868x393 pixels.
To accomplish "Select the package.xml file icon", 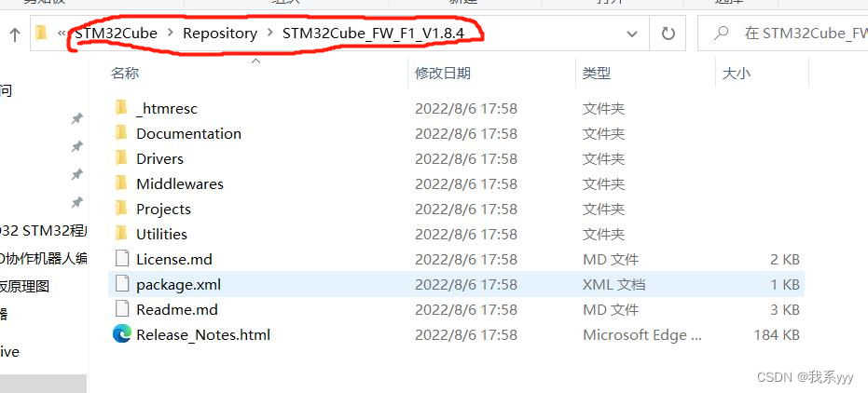I will point(122,284).
